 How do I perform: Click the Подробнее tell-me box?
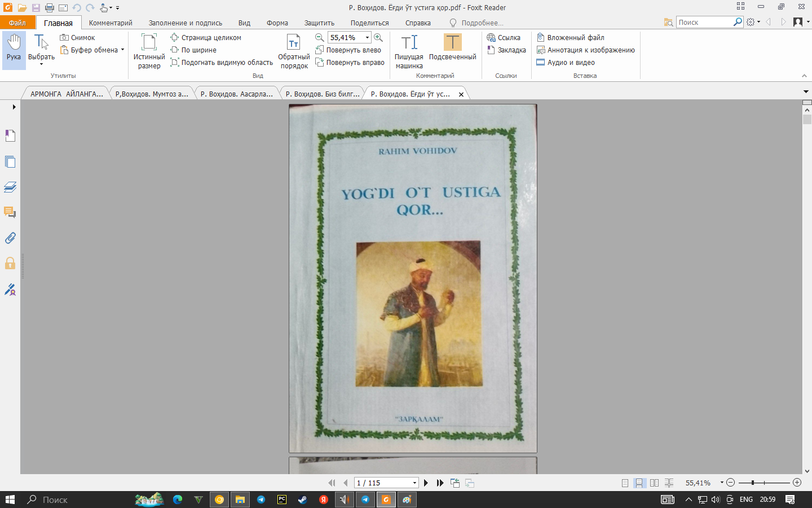[476, 23]
